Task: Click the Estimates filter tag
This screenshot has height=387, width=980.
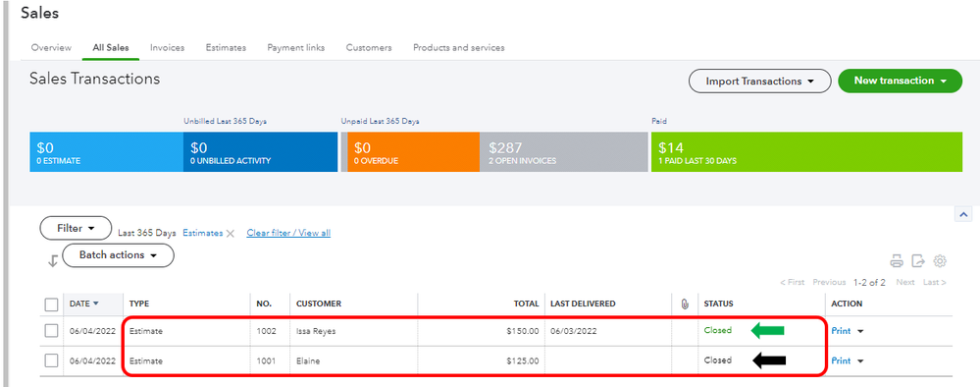Action: 202,233
